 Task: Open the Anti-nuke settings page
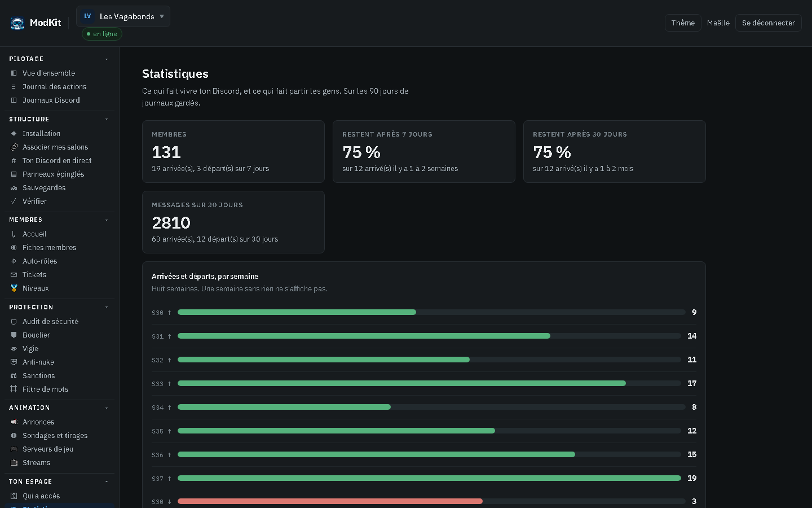tap(38, 362)
